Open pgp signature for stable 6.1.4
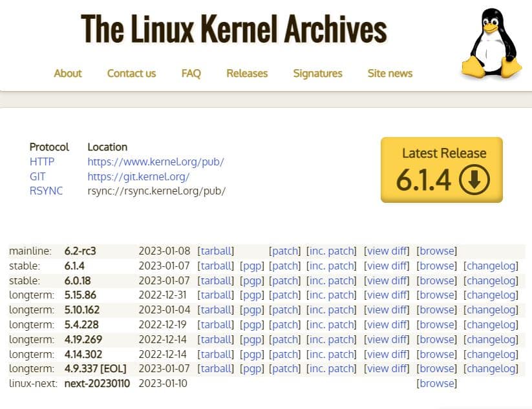This screenshot has width=532, height=409. point(251,266)
